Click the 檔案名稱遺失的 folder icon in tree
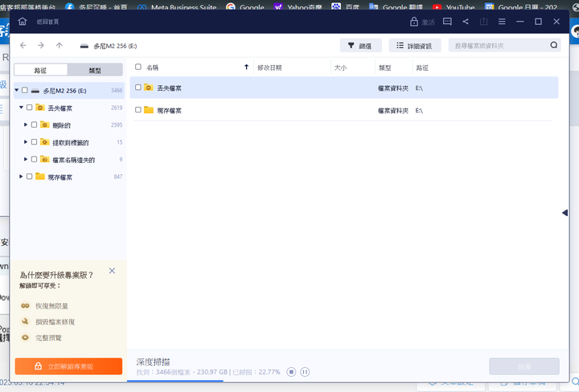The height and width of the screenshot is (392, 579). (45, 159)
